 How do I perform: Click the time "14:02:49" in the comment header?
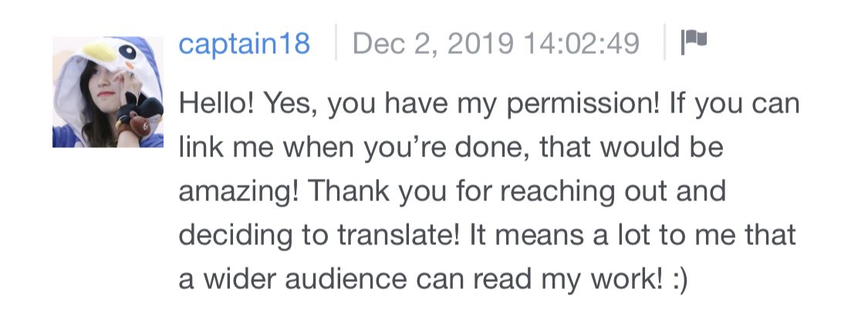point(581,43)
